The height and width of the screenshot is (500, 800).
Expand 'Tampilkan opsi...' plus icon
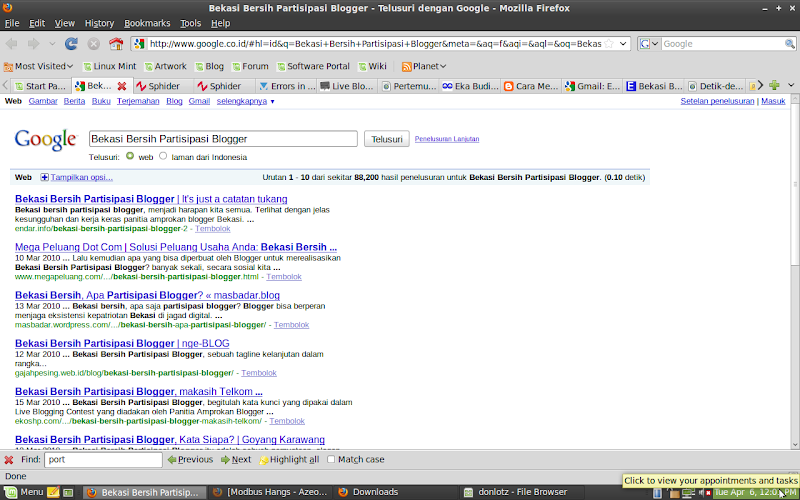pyautogui.click(x=44, y=178)
